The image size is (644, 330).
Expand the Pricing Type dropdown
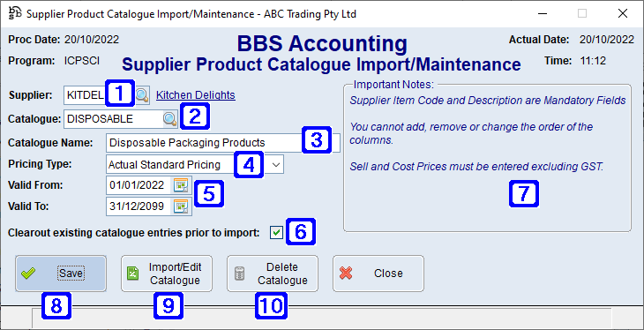pyautogui.click(x=276, y=165)
